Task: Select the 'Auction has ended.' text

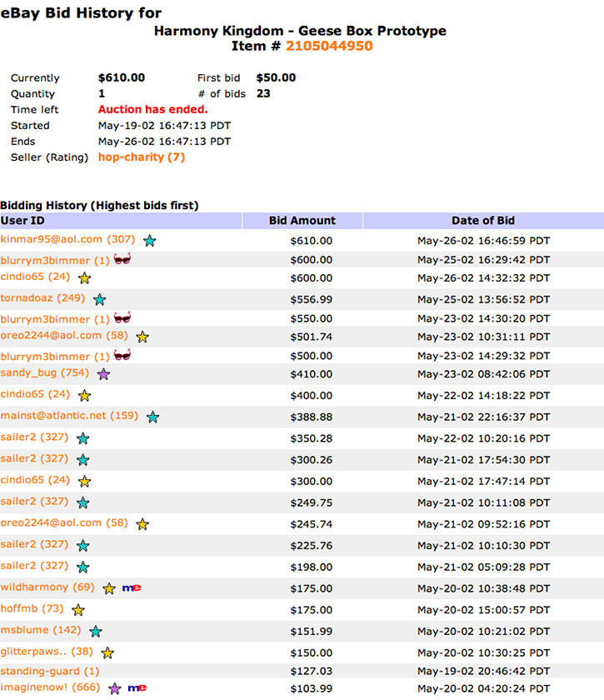Action: (152, 109)
